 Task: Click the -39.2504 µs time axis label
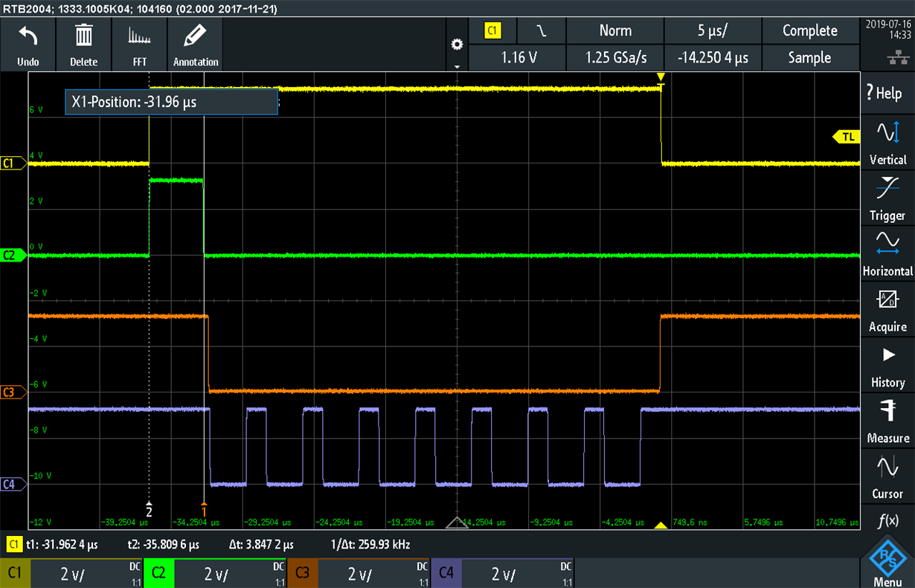126,522
